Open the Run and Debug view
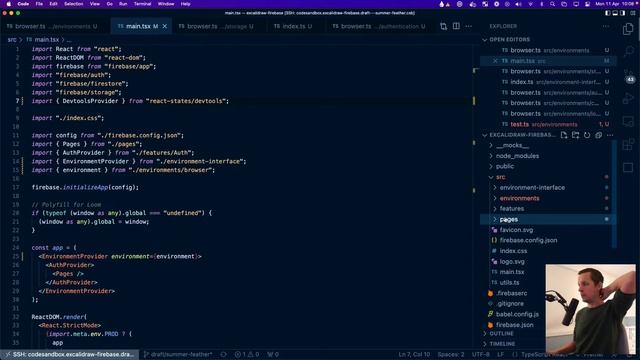The height and width of the screenshot is (360, 640). click(x=628, y=98)
